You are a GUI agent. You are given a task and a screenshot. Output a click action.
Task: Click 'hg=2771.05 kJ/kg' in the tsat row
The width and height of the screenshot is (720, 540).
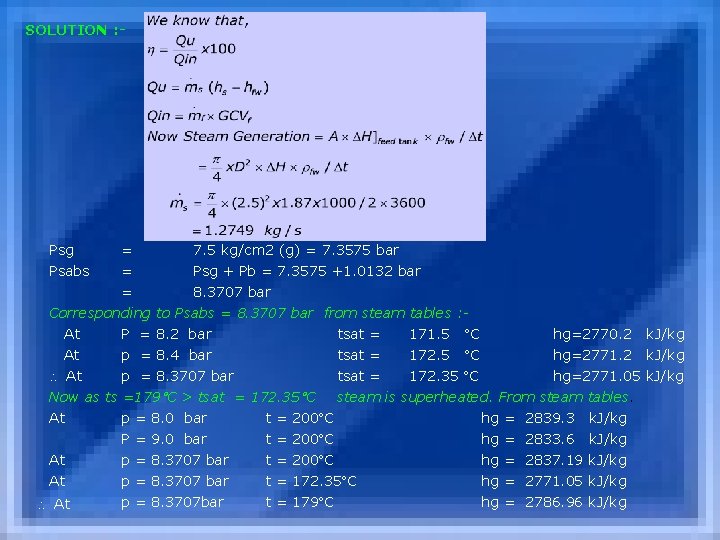click(x=619, y=376)
